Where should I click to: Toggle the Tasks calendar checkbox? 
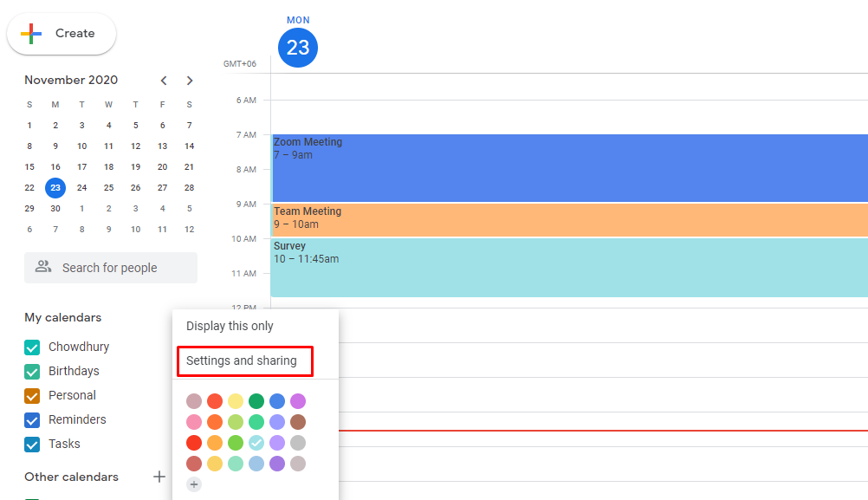pyautogui.click(x=32, y=445)
